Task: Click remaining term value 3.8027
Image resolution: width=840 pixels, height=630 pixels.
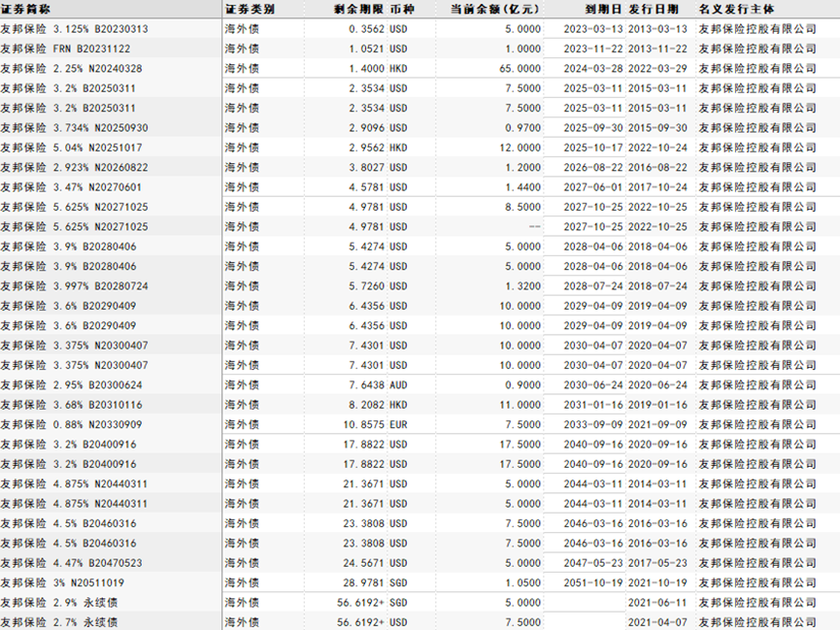Action: (366, 168)
